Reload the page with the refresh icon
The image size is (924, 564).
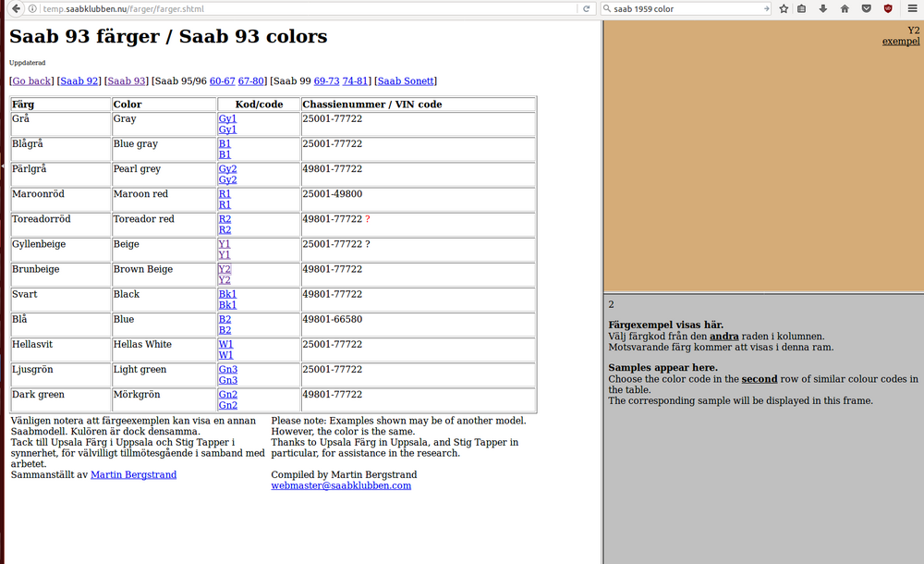587,9
